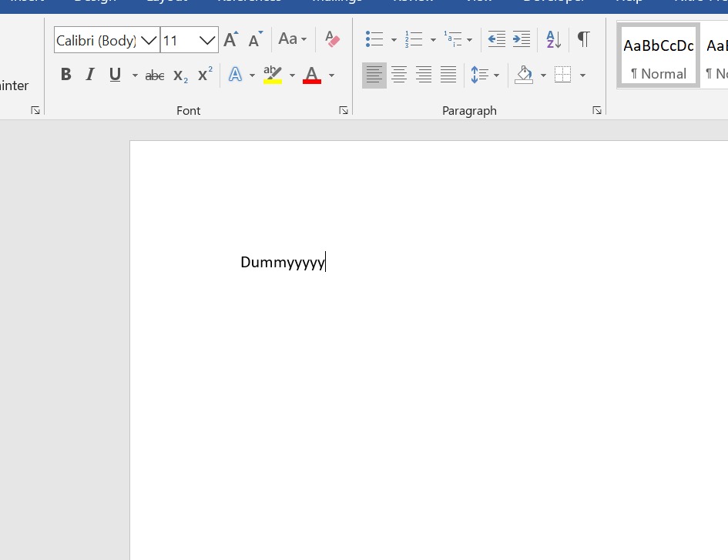Viewport: 728px width, 560px height.
Task: Toggle Italic formatting
Action: (90, 75)
